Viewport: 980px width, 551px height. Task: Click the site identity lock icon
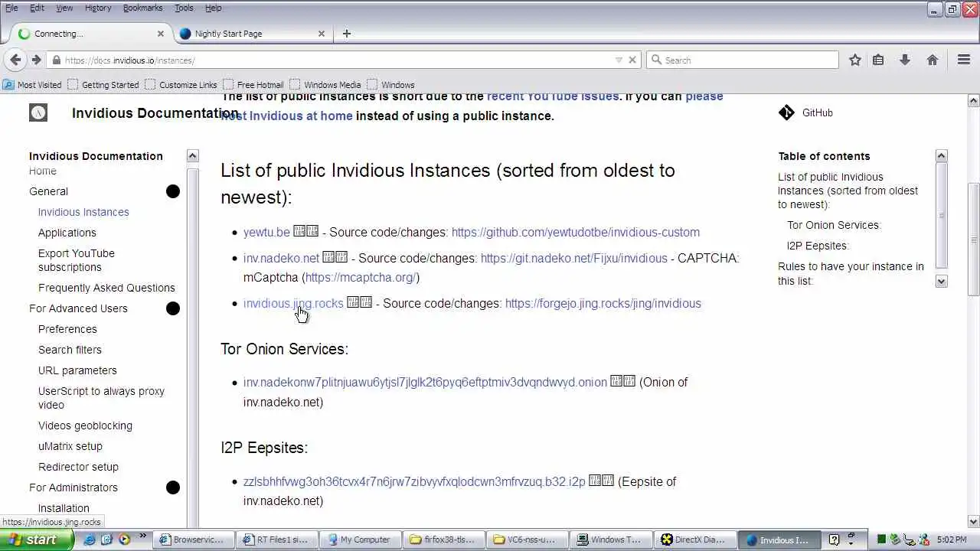55,60
